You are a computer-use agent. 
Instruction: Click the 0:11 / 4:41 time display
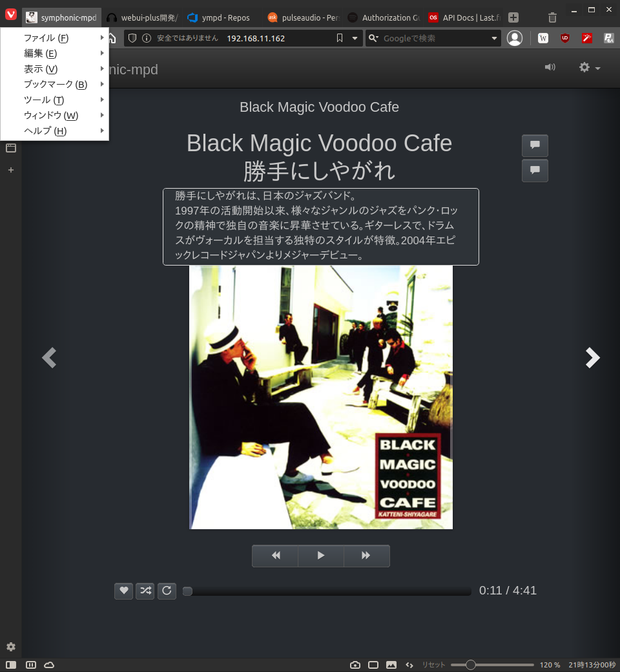pyautogui.click(x=508, y=591)
